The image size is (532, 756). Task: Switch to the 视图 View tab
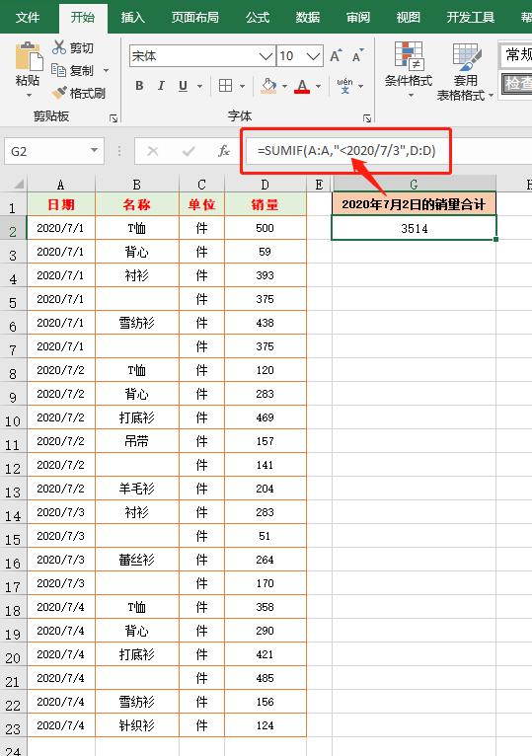[408, 18]
